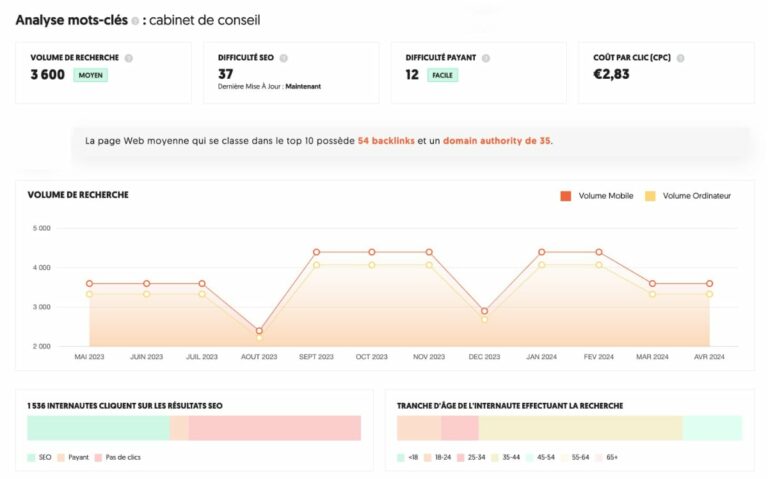The image size is (768, 479).
Task: Click the orange Volume Mobile legend swatch
Action: pos(566,196)
